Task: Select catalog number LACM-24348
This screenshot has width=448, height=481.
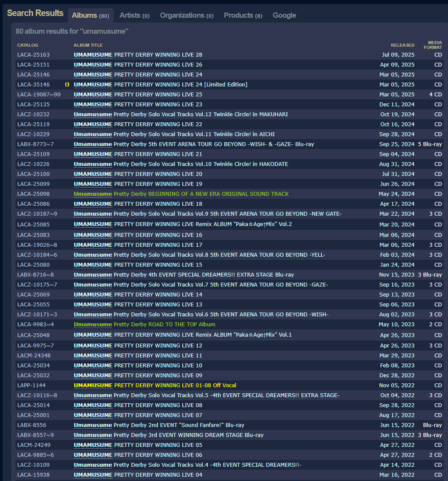Action: (34, 356)
